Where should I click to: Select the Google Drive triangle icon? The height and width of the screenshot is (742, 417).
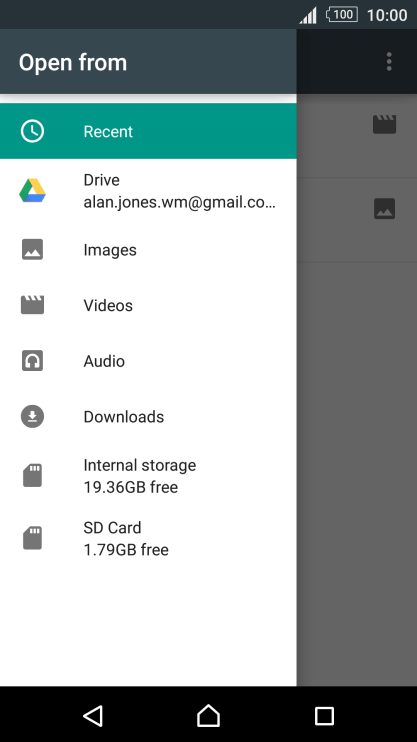pyautogui.click(x=32, y=191)
